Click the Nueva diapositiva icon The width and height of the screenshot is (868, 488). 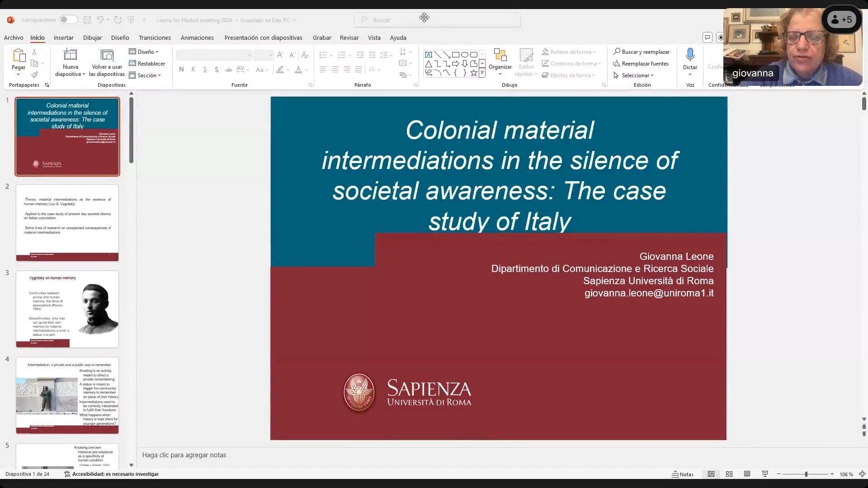[70, 55]
